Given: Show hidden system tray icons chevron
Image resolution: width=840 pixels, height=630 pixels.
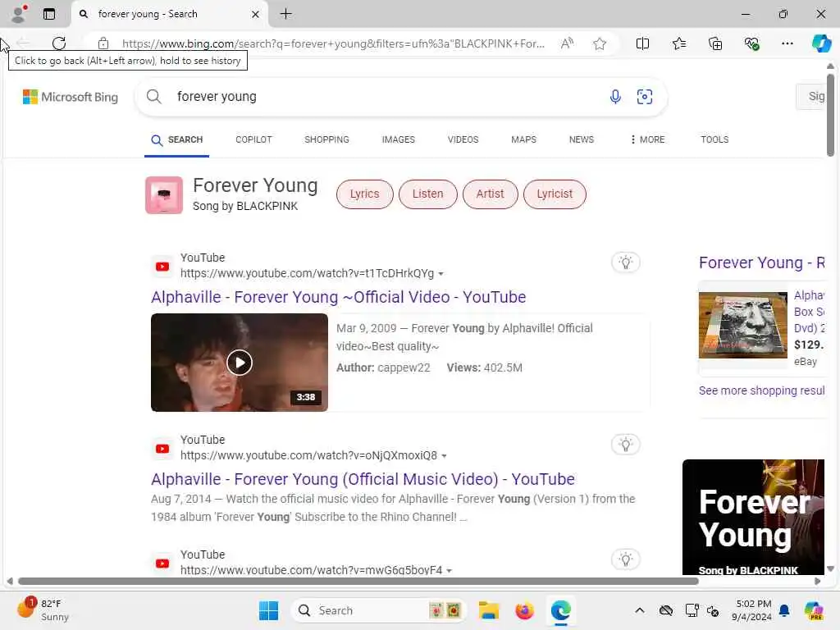Looking at the screenshot, I should 640,610.
